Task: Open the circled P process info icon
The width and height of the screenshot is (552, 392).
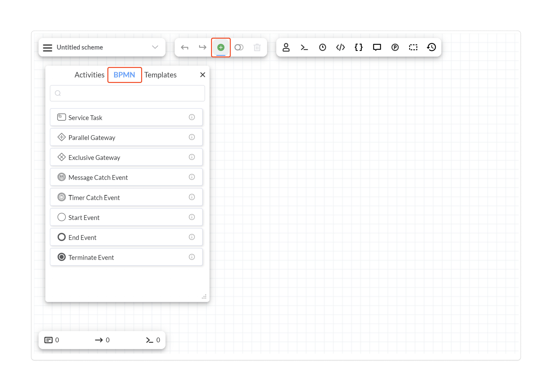Action: [395, 47]
